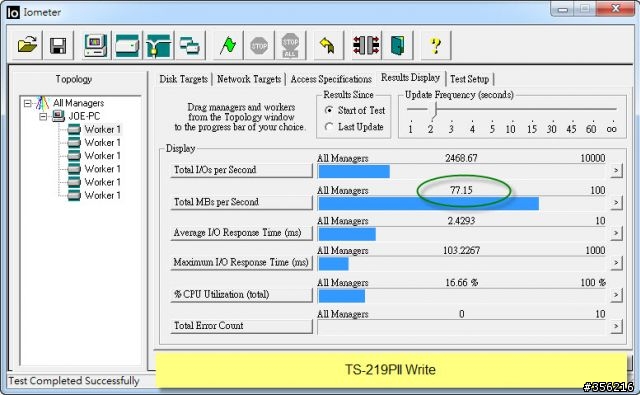Open arrow next to Error Count bar

click(x=616, y=326)
